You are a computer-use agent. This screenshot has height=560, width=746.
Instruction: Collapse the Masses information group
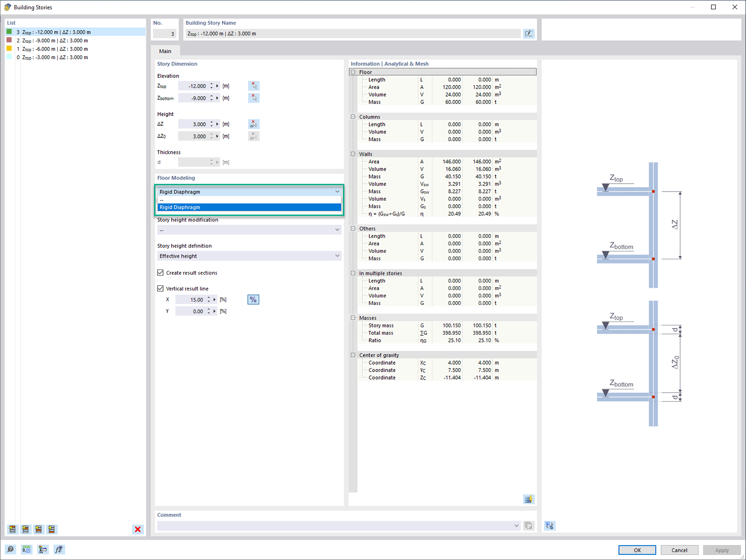pos(353,318)
